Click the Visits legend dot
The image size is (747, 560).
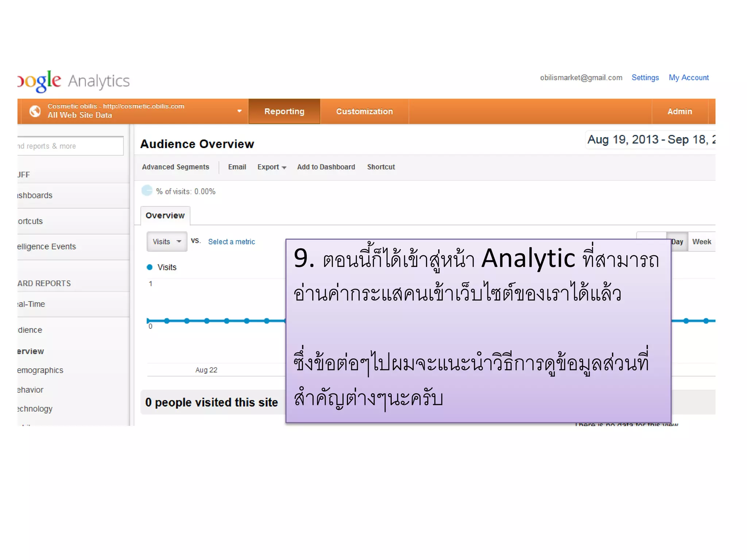(149, 267)
